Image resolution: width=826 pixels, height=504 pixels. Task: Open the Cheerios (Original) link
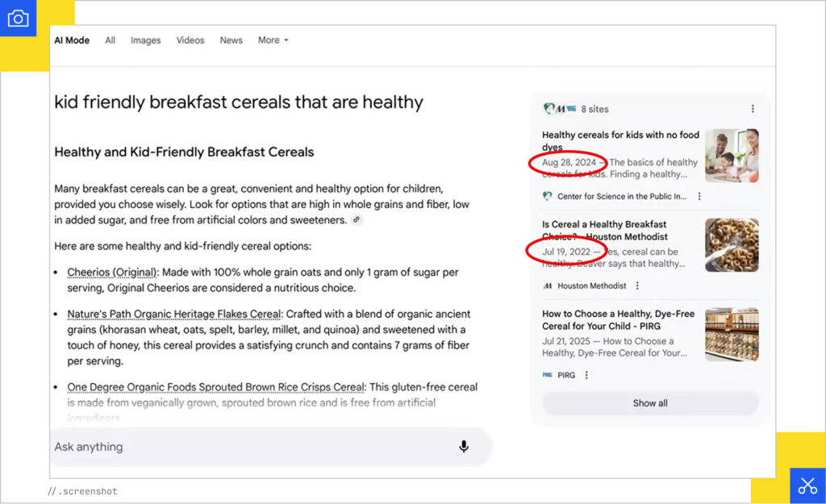click(112, 273)
